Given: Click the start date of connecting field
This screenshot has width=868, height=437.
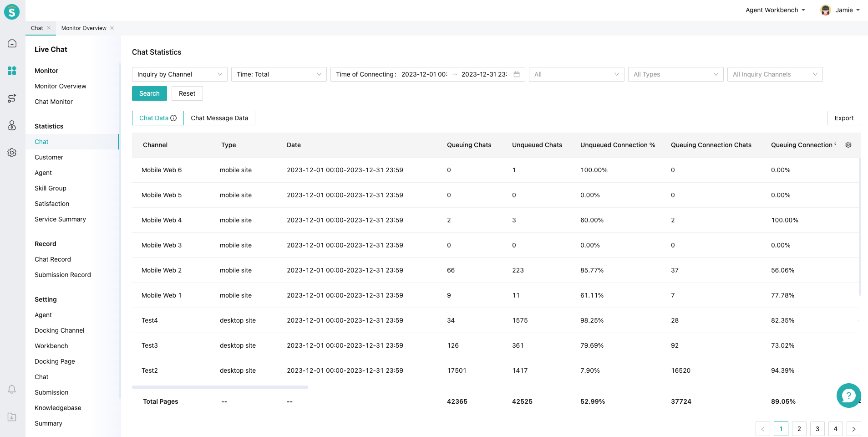Looking at the screenshot, I should click(x=424, y=74).
